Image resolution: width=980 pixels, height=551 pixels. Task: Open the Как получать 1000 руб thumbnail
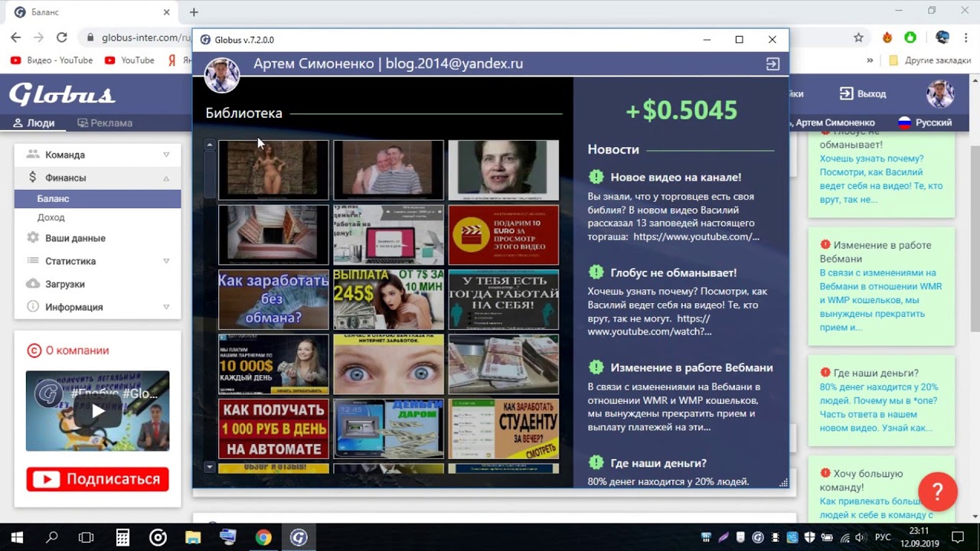(273, 429)
